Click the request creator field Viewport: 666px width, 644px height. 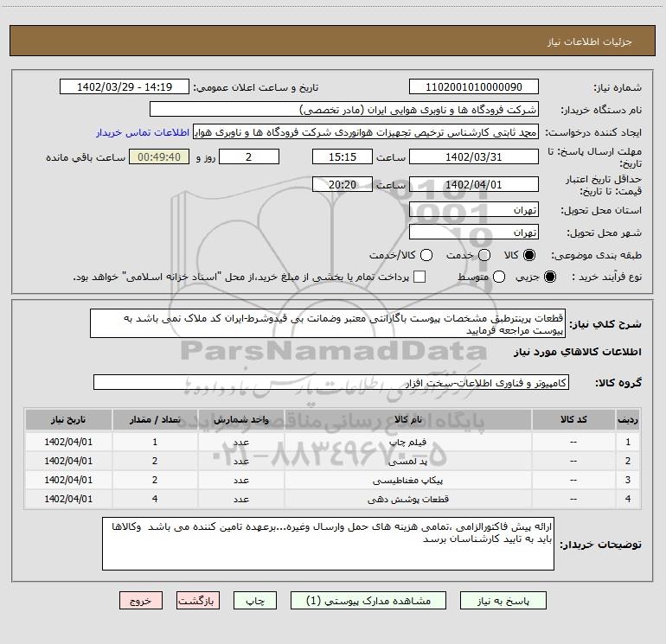click(366, 132)
